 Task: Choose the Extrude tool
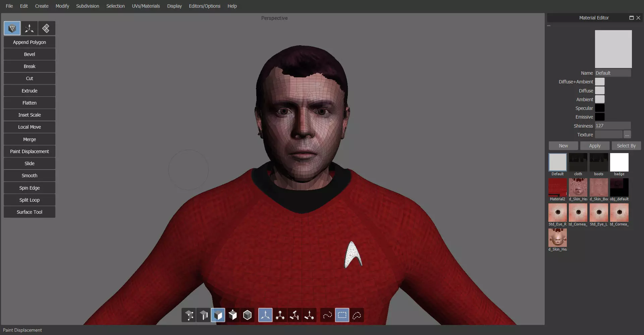tap(30, 91)
